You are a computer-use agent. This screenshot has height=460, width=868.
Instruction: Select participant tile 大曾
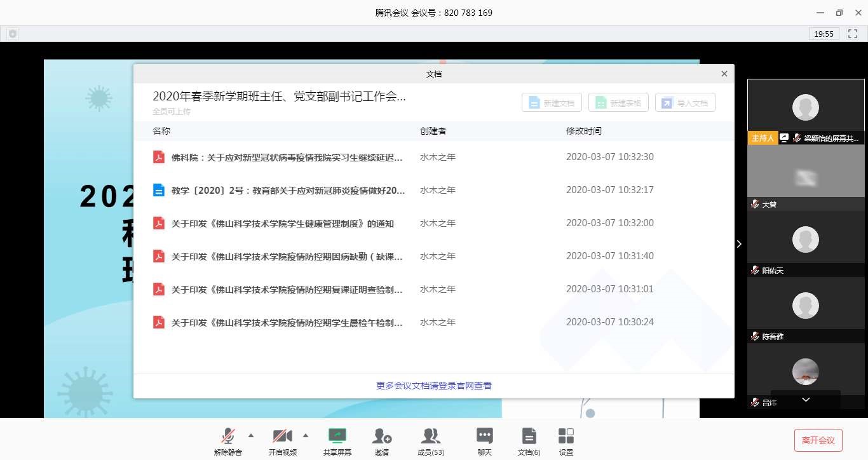click(x=806, y=177)
